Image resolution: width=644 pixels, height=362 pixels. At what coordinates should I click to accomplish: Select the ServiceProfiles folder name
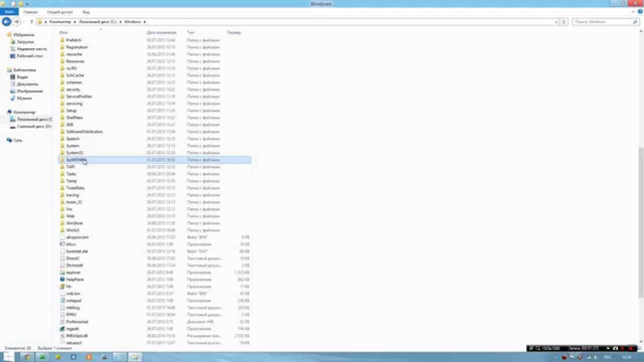coord(79,97)
